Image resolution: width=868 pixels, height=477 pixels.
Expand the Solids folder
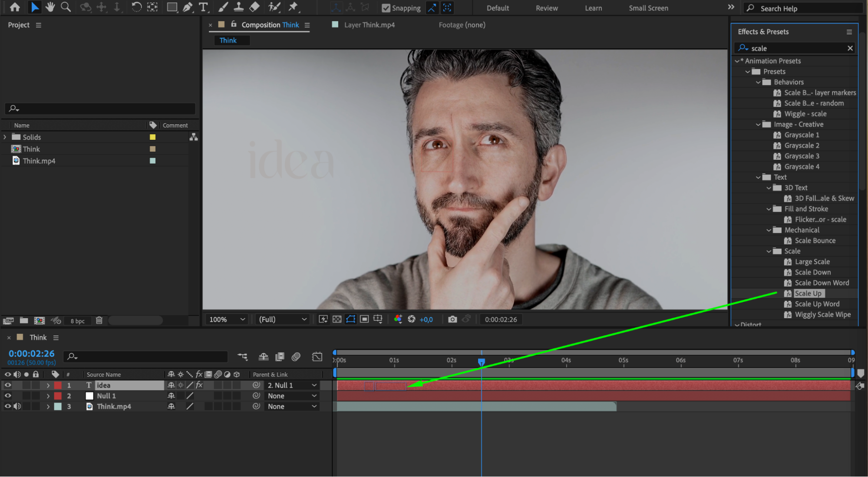[5, 137]
